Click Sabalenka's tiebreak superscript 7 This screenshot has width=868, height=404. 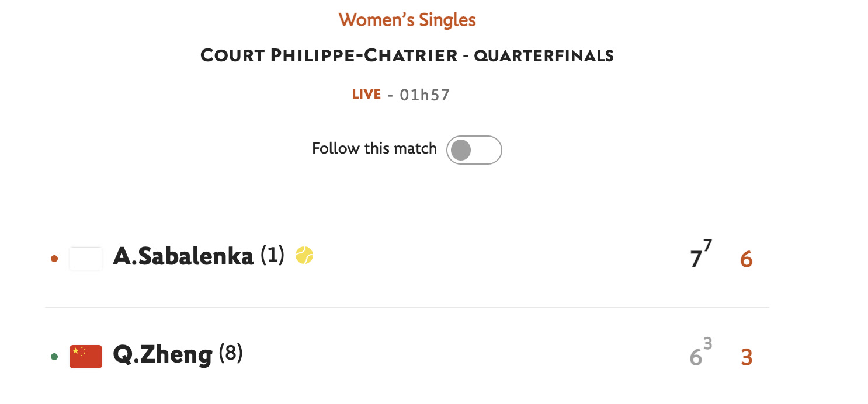click(x=708, y=246)
